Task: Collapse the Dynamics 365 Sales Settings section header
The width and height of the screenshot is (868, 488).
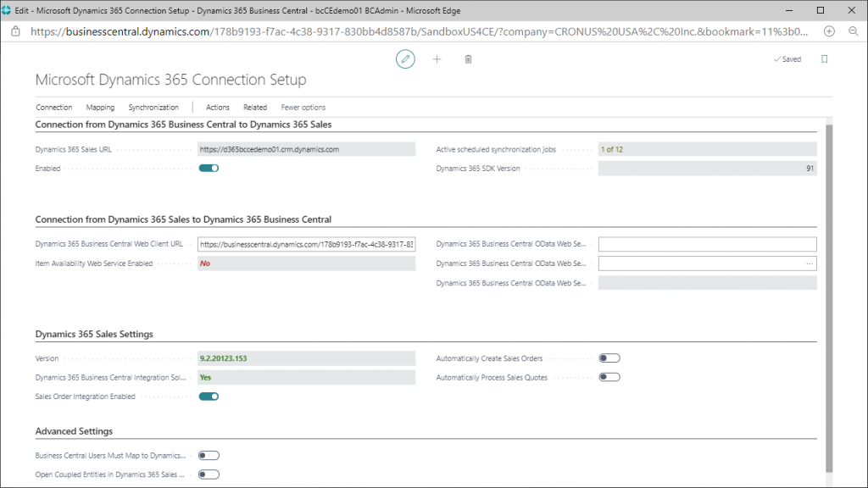Action: tap(94, 334)
